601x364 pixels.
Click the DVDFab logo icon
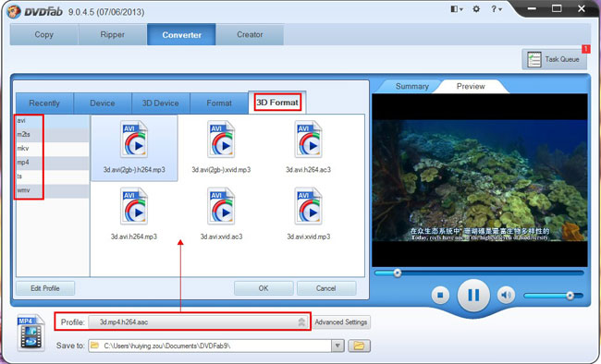[14, 11]
